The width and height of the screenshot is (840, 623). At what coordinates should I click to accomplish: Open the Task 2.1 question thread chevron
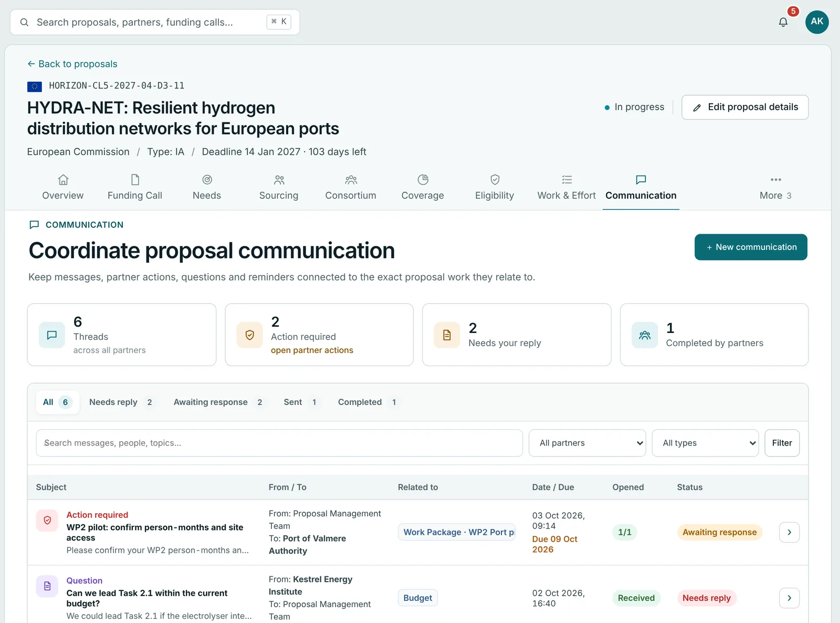[x=789, y=598]
